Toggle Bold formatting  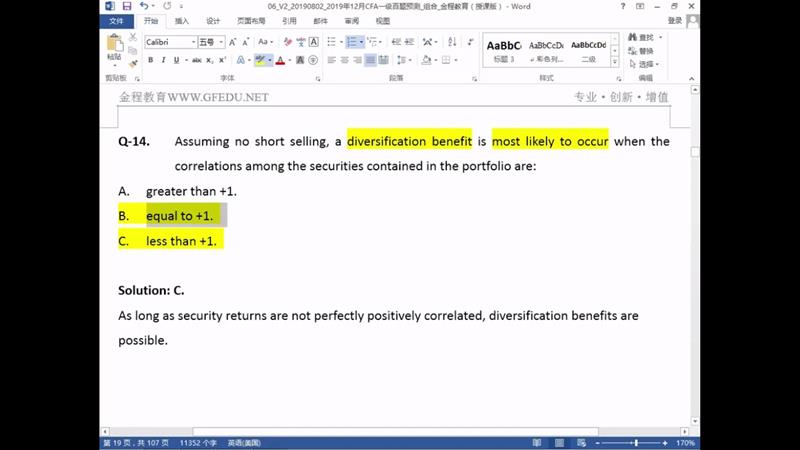[x=151, y=60]
